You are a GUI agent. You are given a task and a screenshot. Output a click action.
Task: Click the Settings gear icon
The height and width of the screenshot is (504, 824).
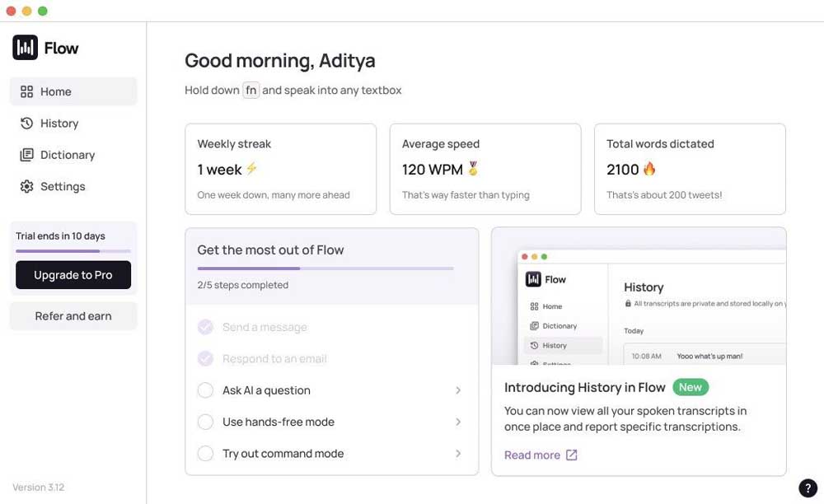26,187
